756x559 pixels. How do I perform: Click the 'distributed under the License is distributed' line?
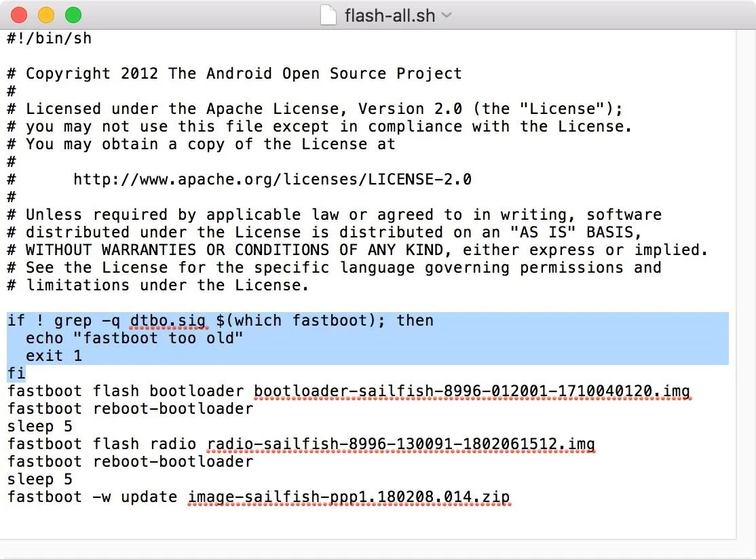[324, 232]
